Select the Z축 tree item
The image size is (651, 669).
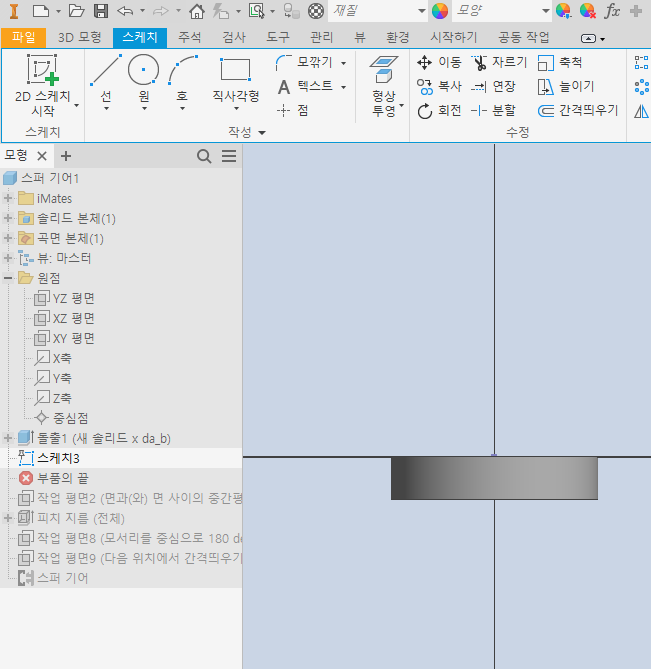coord(53,398)
